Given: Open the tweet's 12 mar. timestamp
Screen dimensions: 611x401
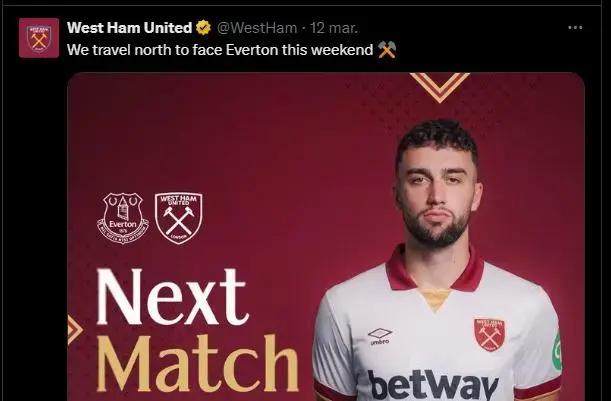Looking at the screenshot, I should (x=338, y=26).
